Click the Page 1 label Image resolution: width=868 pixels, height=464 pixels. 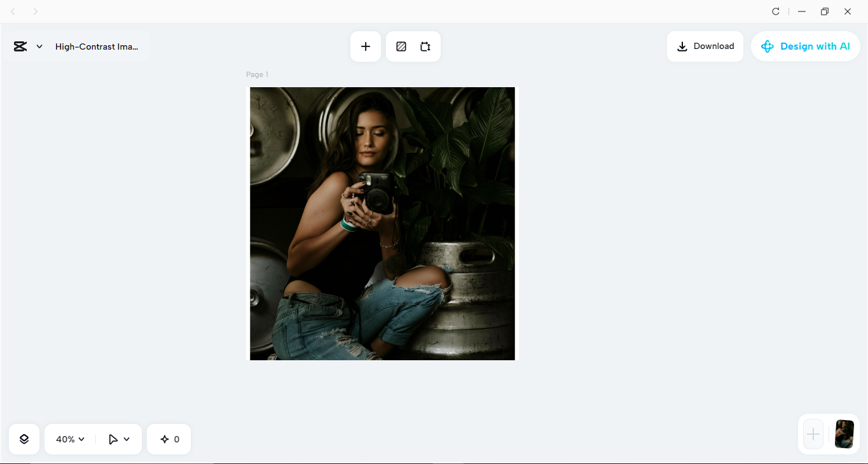[x=257, y=74]
